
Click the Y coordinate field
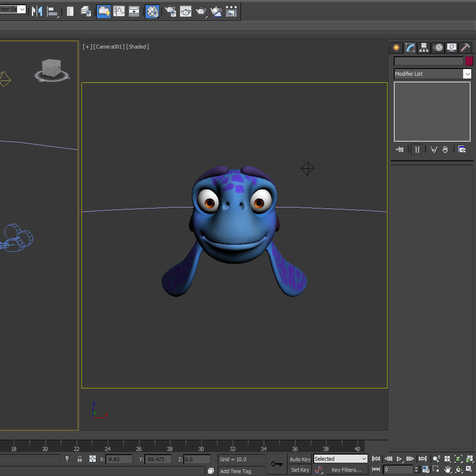(158, 459)
